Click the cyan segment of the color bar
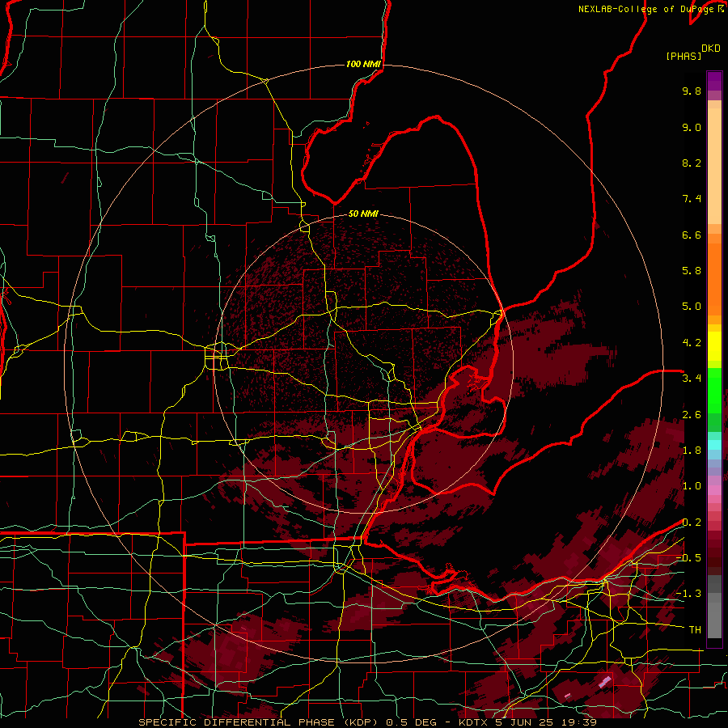 714,445
